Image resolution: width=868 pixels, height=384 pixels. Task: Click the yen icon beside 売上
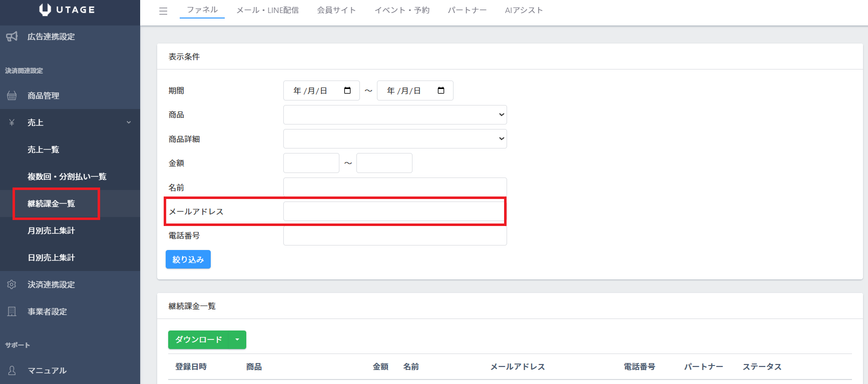pyautogui.click(x=12, y=122)
